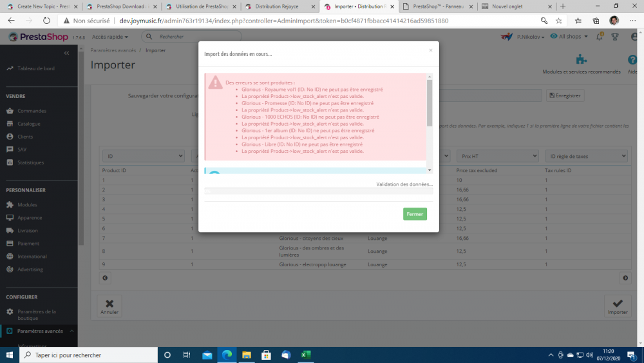Switch to Utilisation de PrestaShop tab
The image size is (644, 363).
(201, 6)
